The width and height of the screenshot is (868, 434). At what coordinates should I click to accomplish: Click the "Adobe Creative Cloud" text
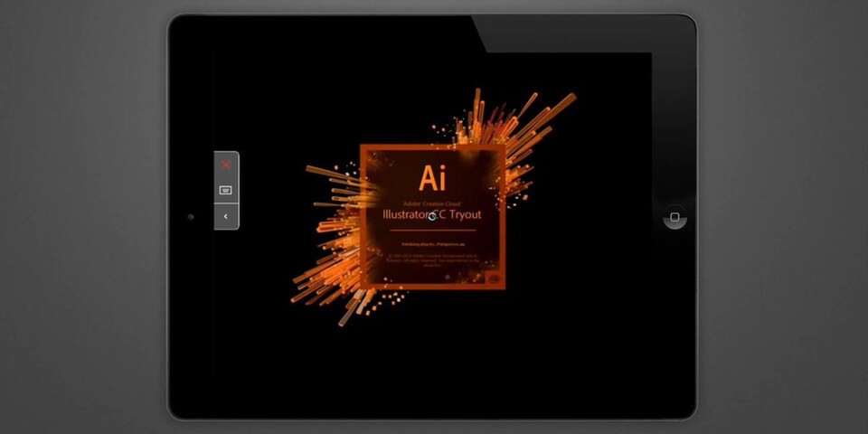pyautogui.click(x=432, y=204)
